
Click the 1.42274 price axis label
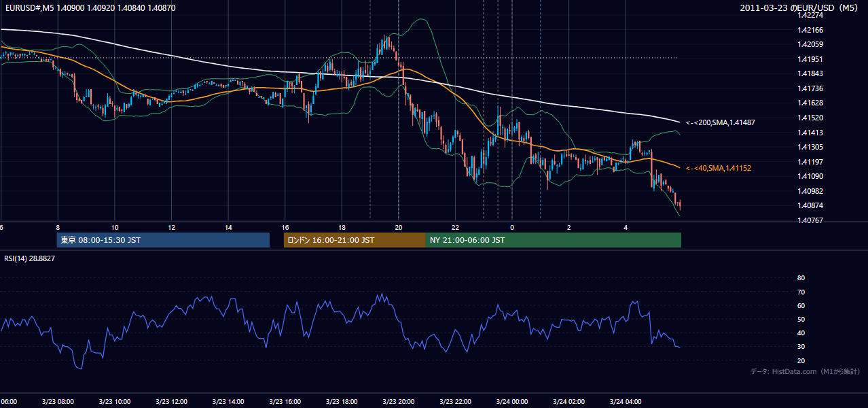(810, 16)
